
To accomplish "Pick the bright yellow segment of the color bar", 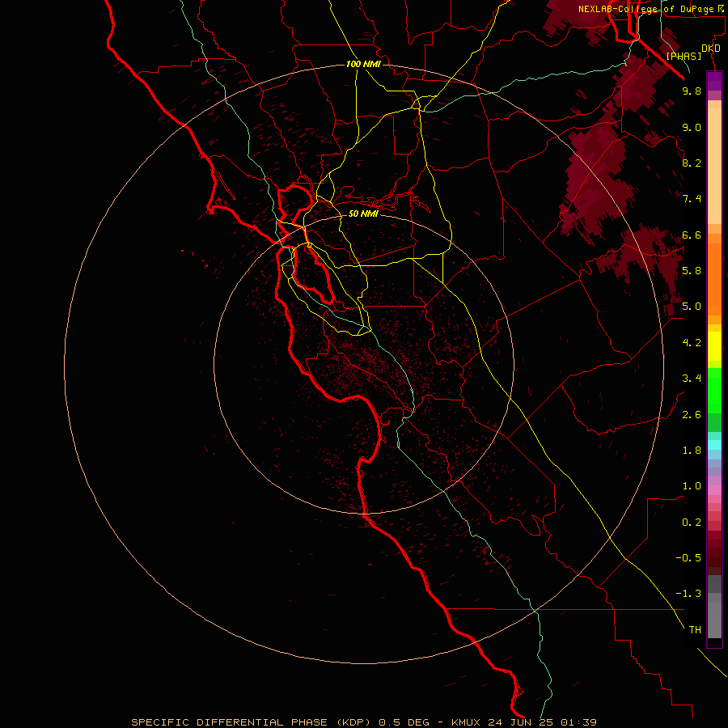I will point(714,346).
